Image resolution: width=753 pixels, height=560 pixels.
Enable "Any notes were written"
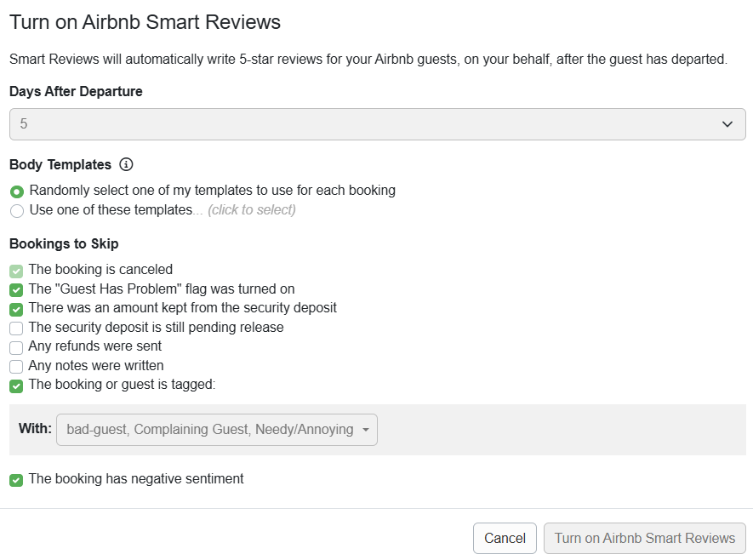point(14,365)
